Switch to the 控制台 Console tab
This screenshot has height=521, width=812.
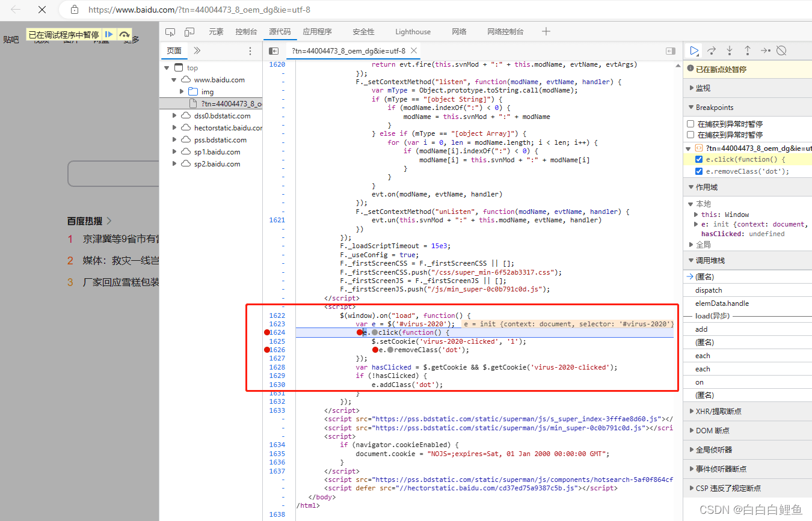tap(246, 32)
